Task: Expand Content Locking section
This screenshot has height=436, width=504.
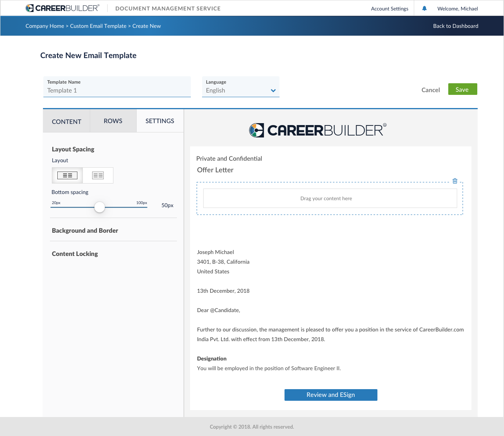Action: tap(75, 254)
